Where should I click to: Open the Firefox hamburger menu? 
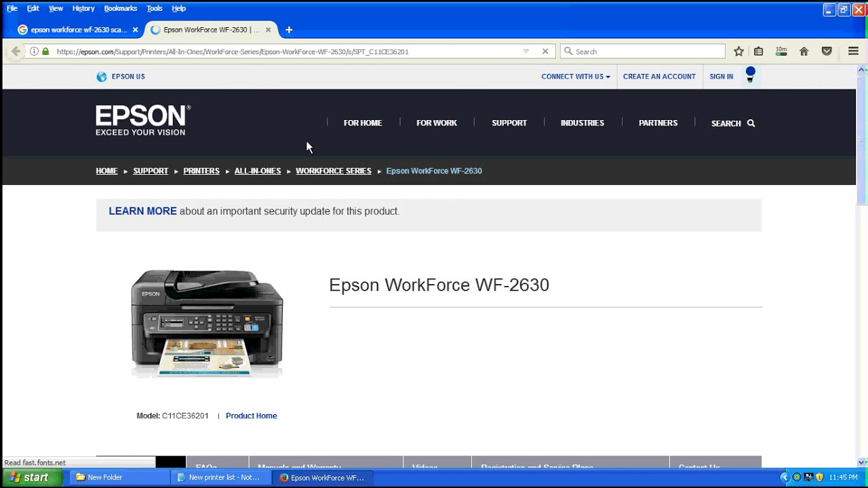pos(854,52)
